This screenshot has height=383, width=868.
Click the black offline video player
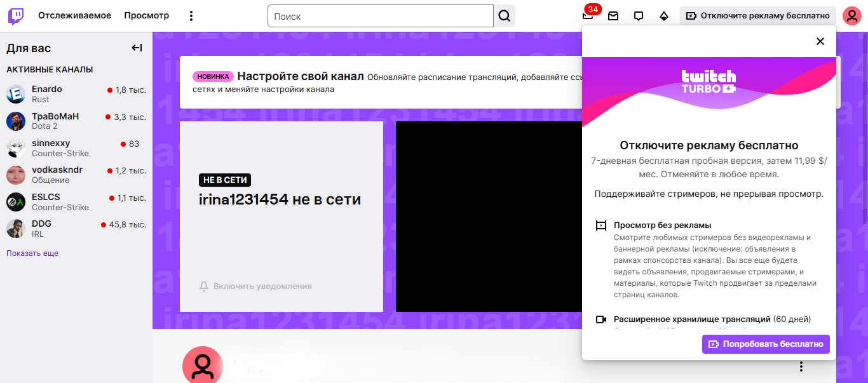(x=489, y=217)
